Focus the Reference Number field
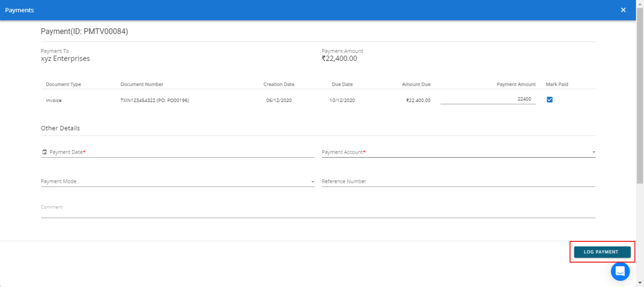Screen dimensions: 644x287 (x=458, y=182)
